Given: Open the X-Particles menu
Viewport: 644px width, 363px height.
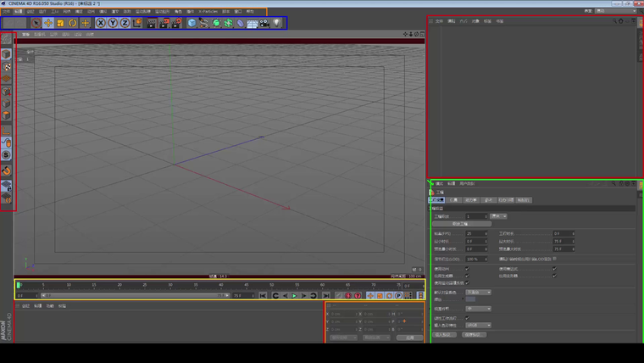Looking at the screenshot, I should pos(208,11).
